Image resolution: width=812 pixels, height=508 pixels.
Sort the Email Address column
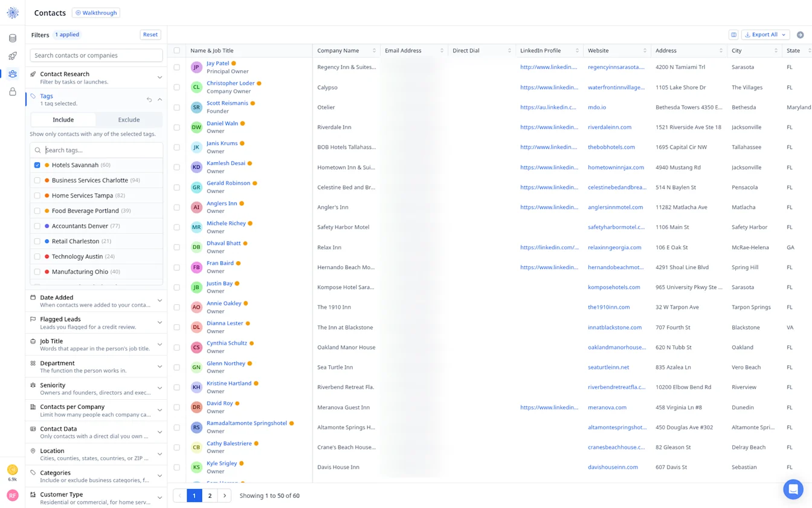tap(442, 51)
